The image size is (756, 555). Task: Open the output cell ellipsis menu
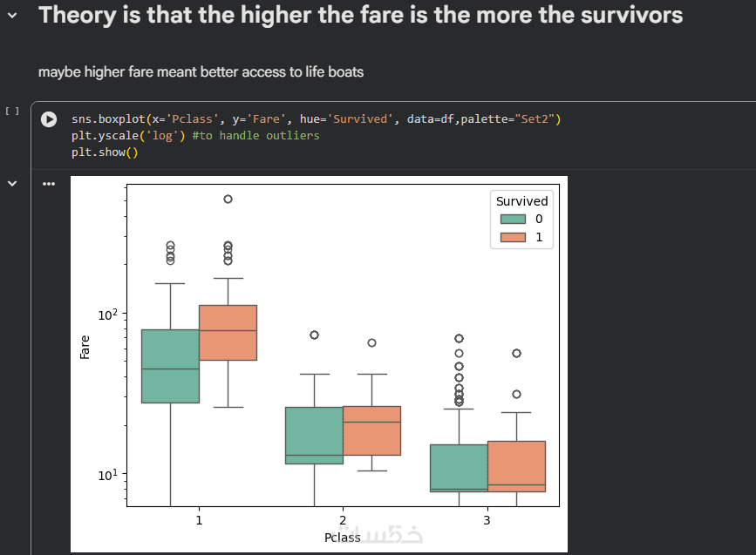click(48, 184)
